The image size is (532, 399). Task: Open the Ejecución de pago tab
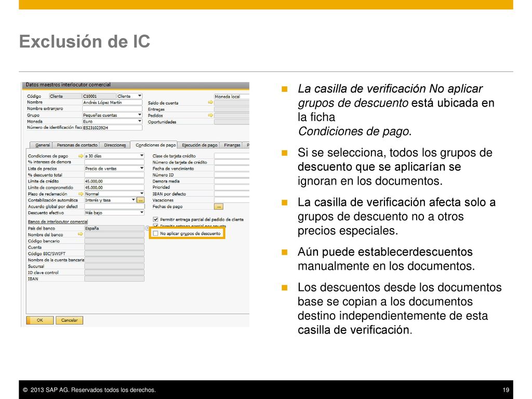click(x=199, y=145)
